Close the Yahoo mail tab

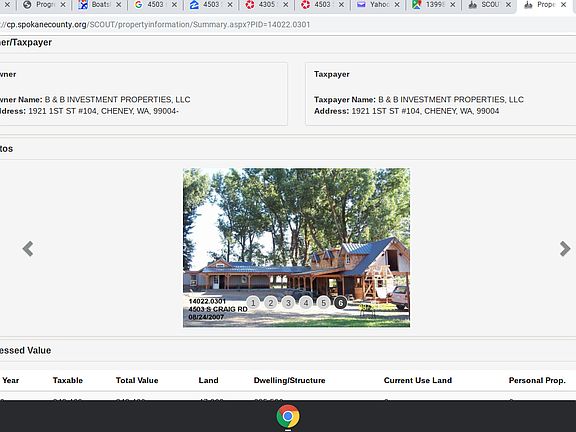click(397, 5)
